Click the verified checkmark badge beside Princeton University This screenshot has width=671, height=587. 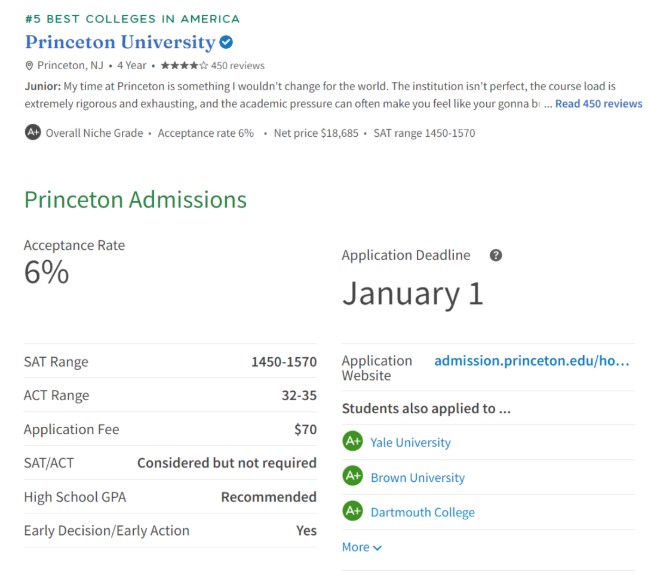pos(226,42)
